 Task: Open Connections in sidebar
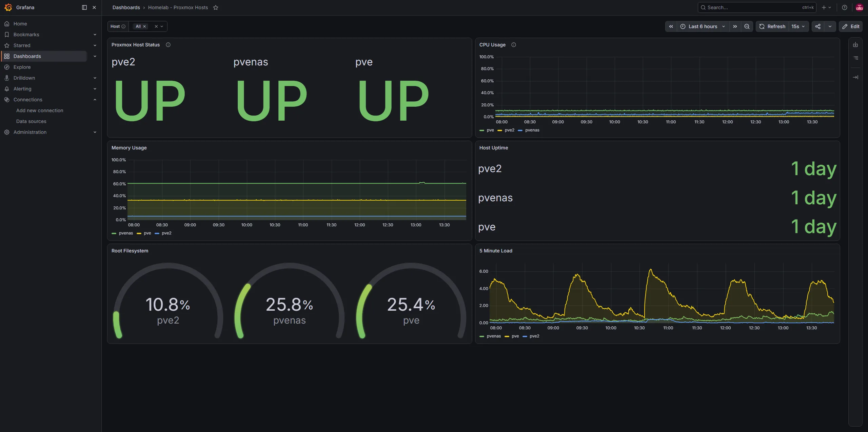(x=28, y=100)
